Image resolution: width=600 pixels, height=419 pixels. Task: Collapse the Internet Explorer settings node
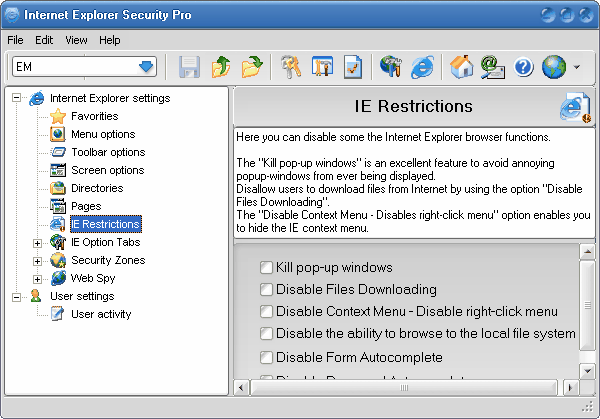pyautogui.click(x=16, y=98)
